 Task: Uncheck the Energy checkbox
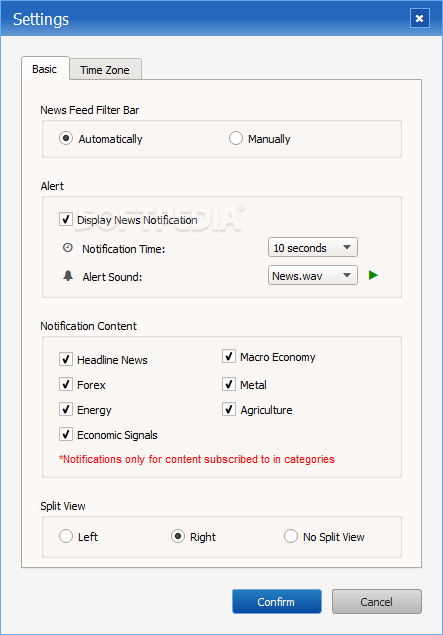pos(66,409)
